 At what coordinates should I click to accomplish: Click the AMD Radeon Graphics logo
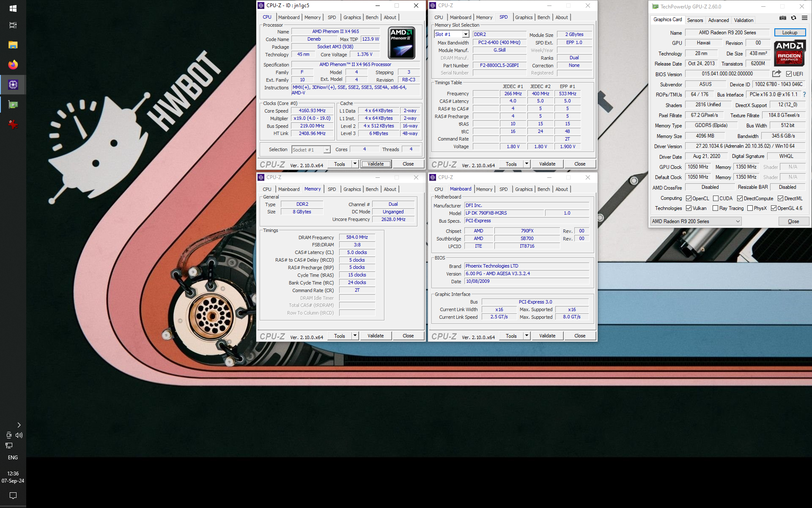point(790,53)
